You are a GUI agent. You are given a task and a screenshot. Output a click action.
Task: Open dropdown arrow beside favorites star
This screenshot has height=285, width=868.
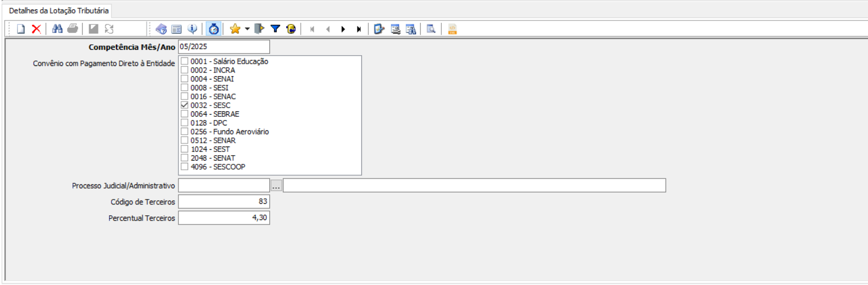[x=247, y=29]
